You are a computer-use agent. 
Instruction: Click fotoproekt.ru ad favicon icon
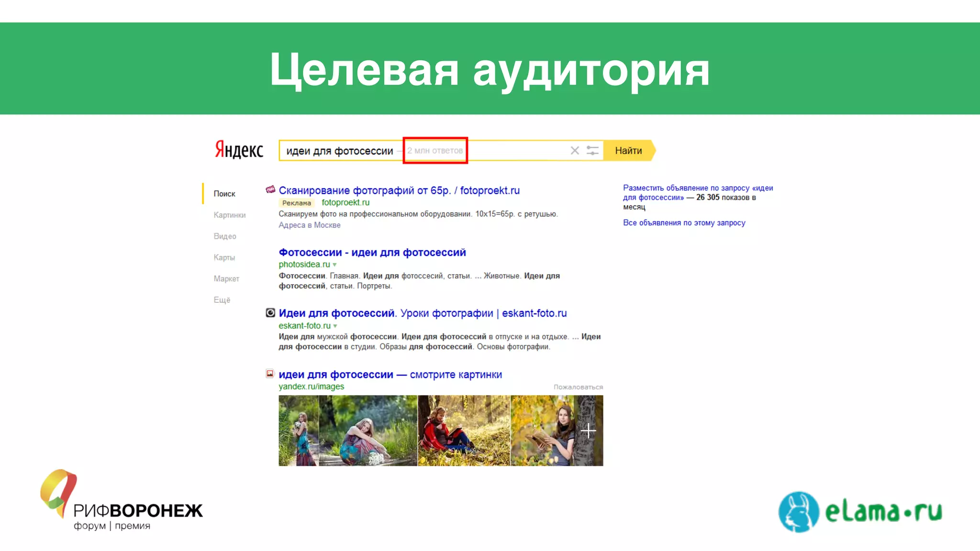pyautogui.click(x=270, y=189)
